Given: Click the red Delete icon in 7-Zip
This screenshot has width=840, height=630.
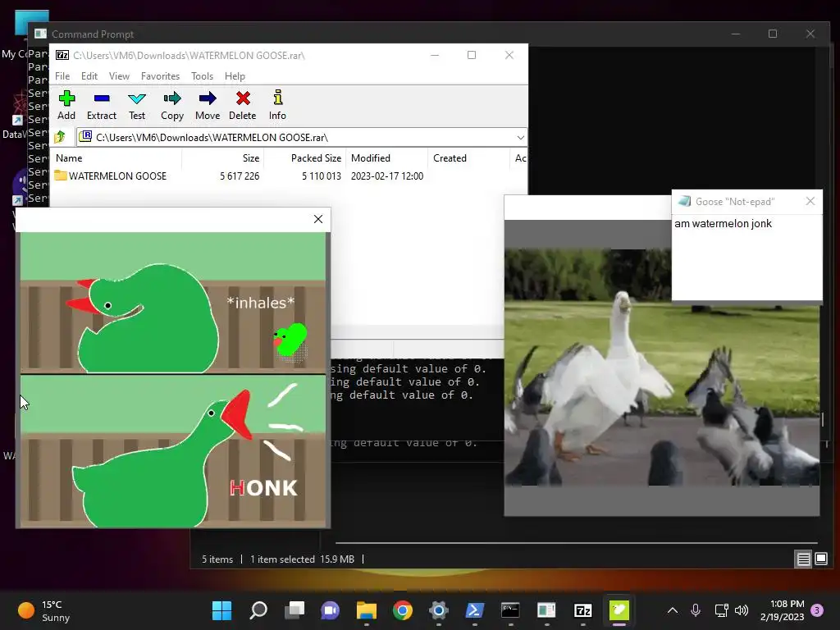Looking at the screenshot, I should click(x=243, y=106).
